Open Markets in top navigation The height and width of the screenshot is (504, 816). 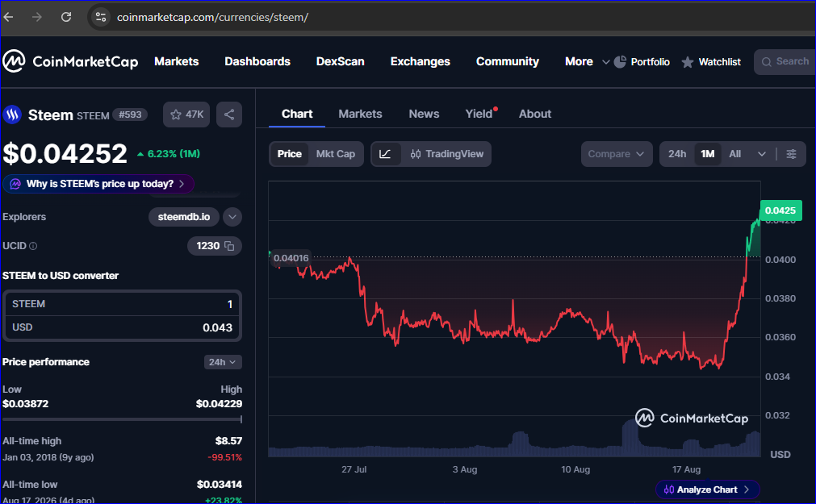pos(177,61)
